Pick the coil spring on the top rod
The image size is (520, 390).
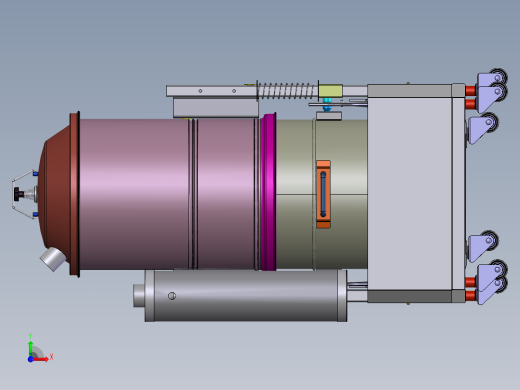286,91
